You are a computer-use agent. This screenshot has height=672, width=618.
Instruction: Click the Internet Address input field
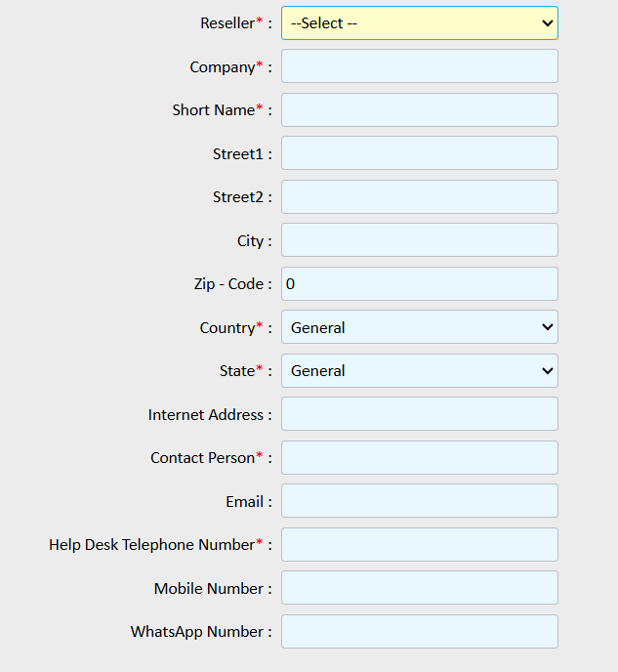(x=419, y=414)
